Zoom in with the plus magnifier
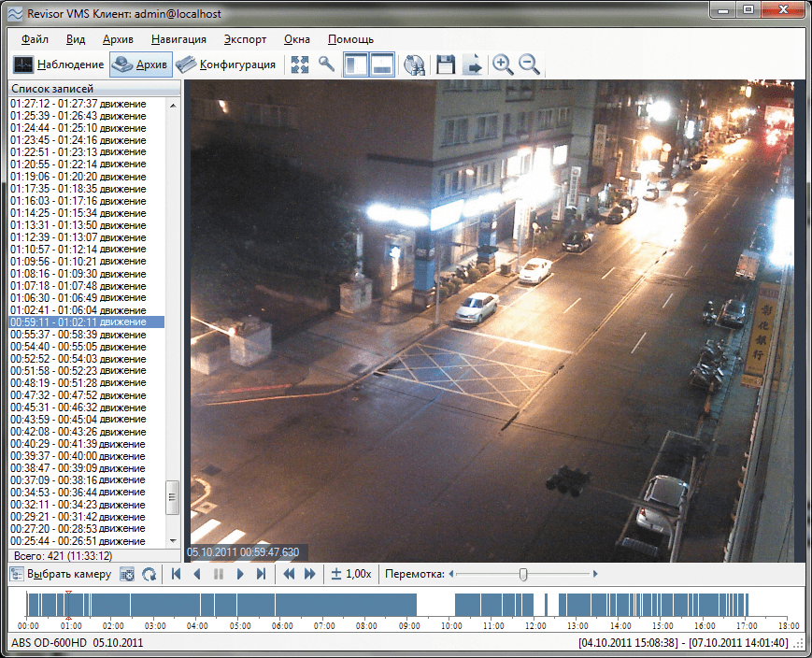This screenshot has height=658, width=812. click(x=503, y=64)
